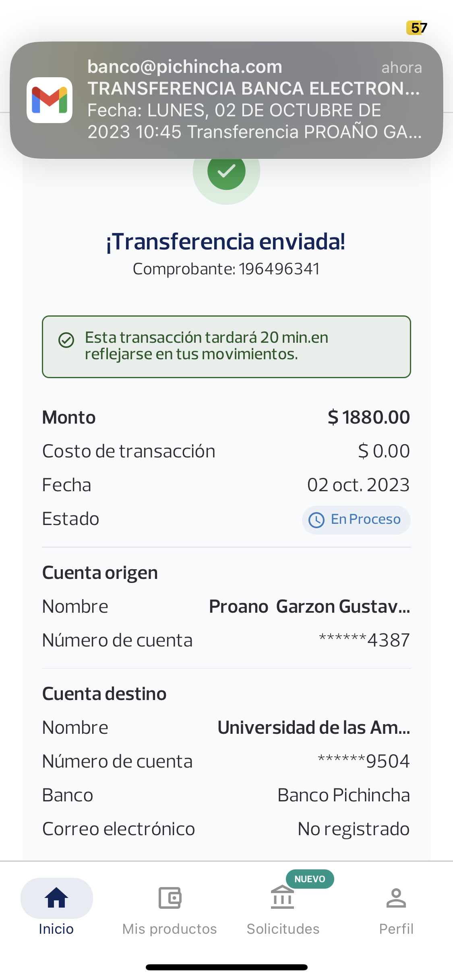Tap the checkmark icon in the green info banner
The height and width of the screenshot is (980, 453).
pos(66,340)
